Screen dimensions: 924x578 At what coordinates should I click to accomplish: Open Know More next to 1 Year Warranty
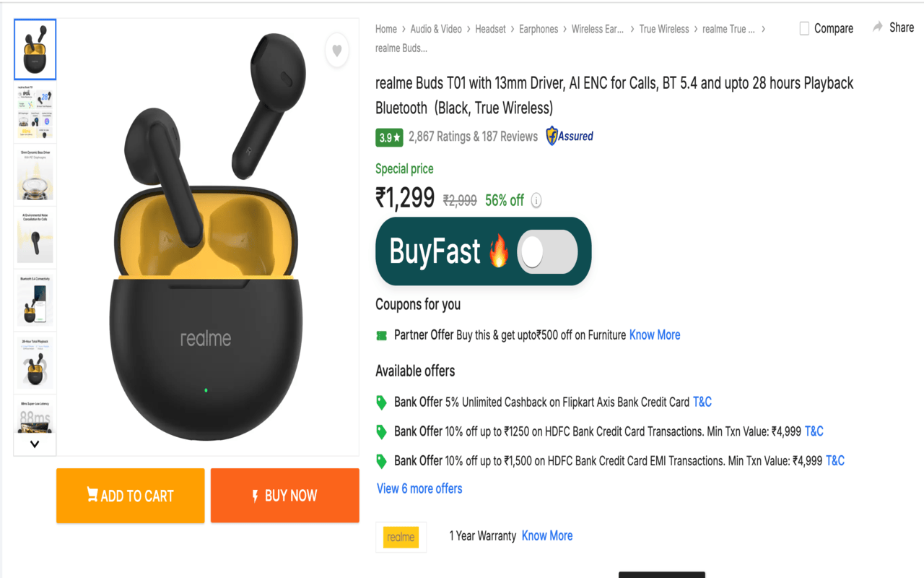pos(546,535)
